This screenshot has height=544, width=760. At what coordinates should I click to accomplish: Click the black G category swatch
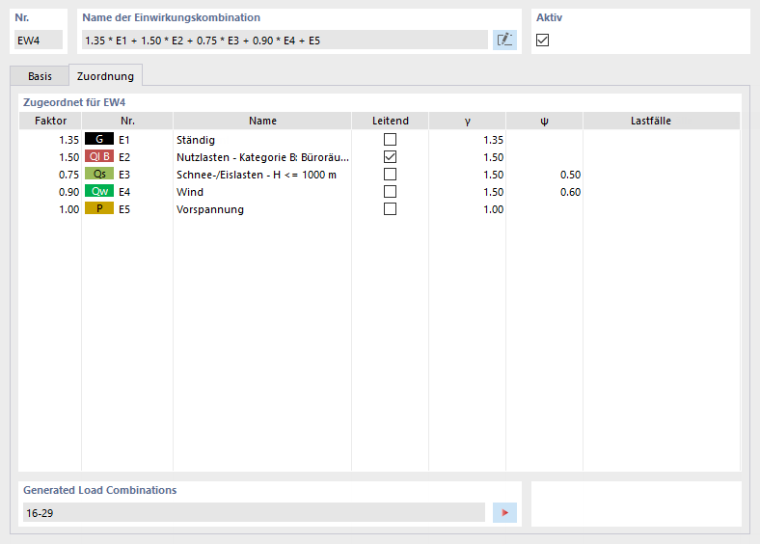point(99,139)
